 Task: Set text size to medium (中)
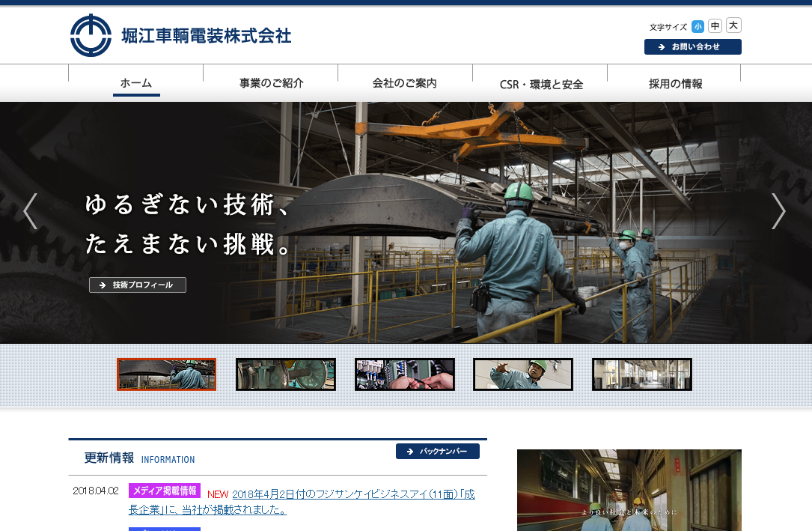tap(715, 26)
